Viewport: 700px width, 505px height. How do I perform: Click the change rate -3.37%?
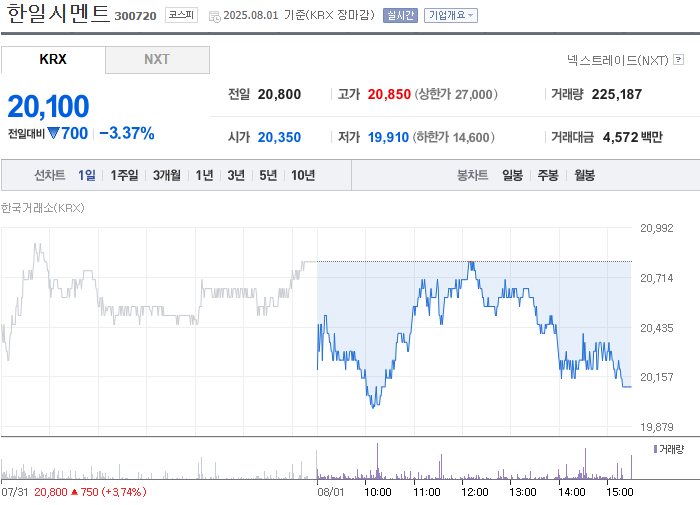127,133
